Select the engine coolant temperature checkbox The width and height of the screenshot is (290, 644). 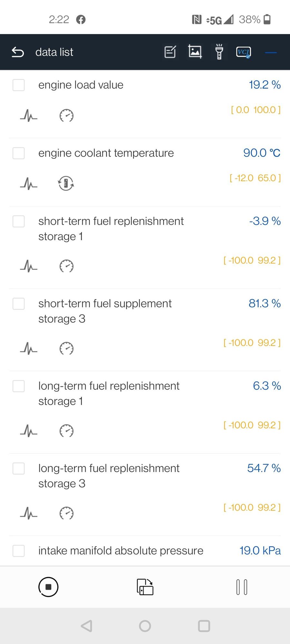18,153
